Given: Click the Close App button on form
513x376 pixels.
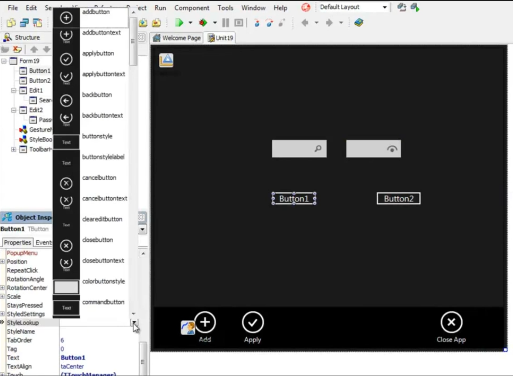Looking at the screenshot, I should [451, 327].
